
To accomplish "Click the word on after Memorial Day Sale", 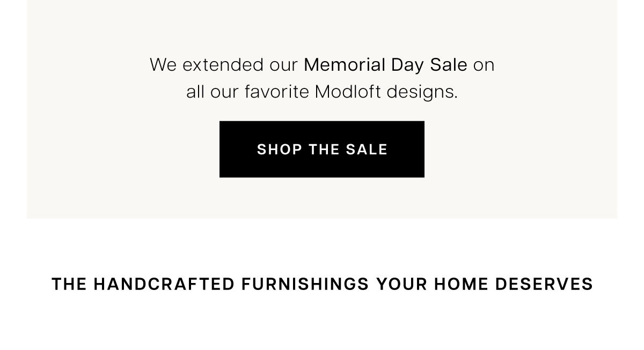I will (484, 65).
